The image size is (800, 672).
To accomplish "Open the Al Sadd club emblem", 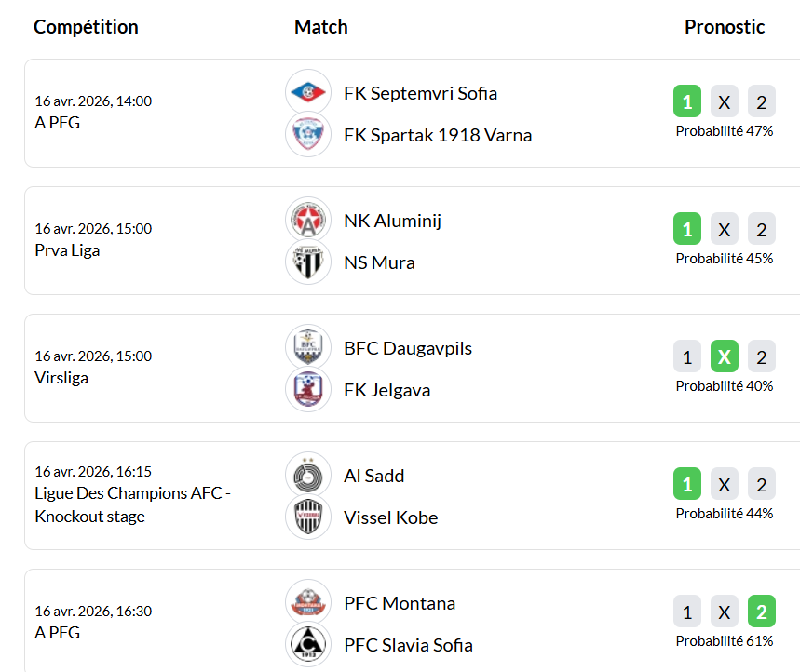I will pos(308,475).
